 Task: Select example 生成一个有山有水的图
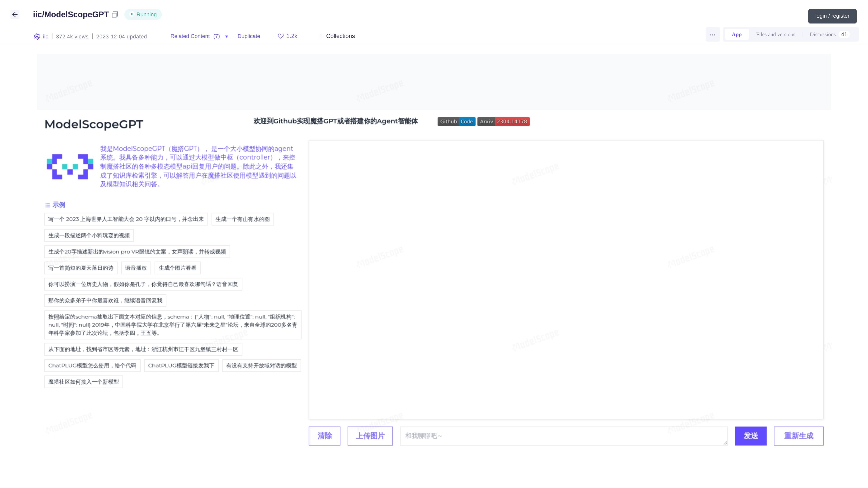(243, 219)
